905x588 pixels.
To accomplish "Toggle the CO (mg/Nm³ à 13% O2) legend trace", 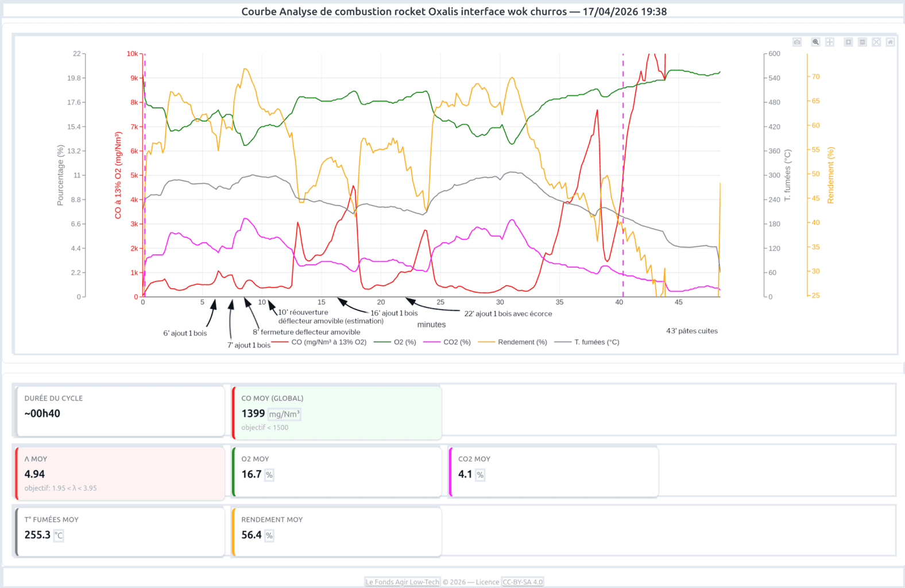I will tap(319, 342).
